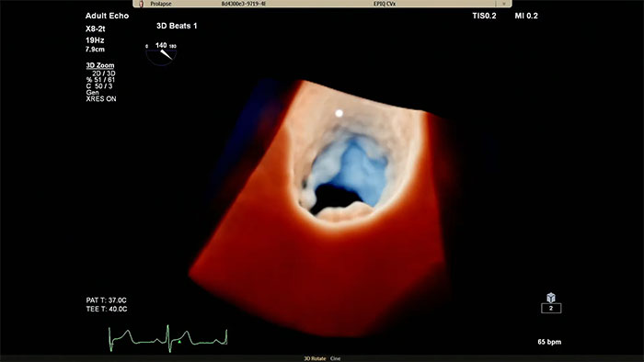
Task: Click the 'TIS0.2' thermal index value
Action: coord(484,16)
